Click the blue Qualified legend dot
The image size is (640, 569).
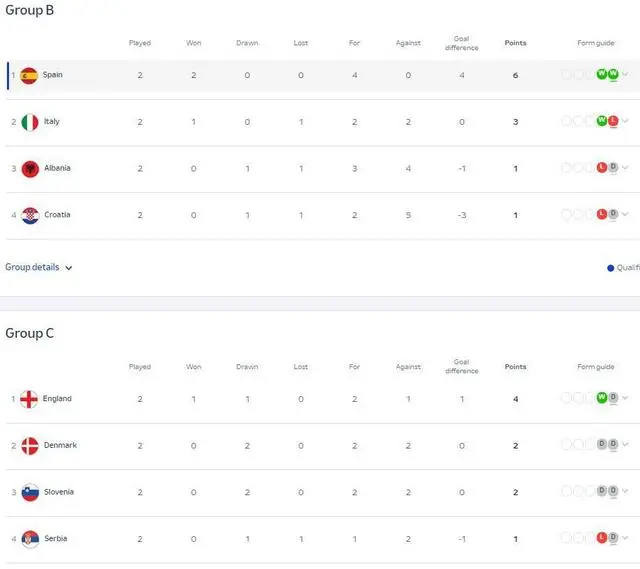coord(611,268)
